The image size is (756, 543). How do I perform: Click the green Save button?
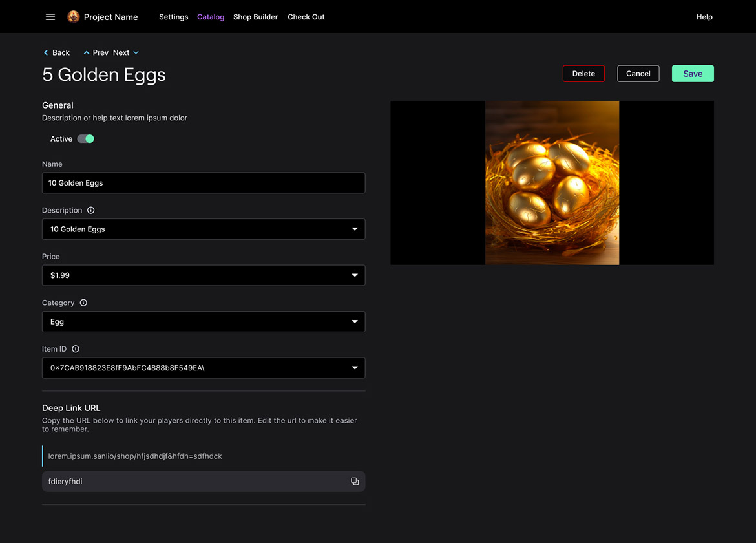[x=693, y=74]
